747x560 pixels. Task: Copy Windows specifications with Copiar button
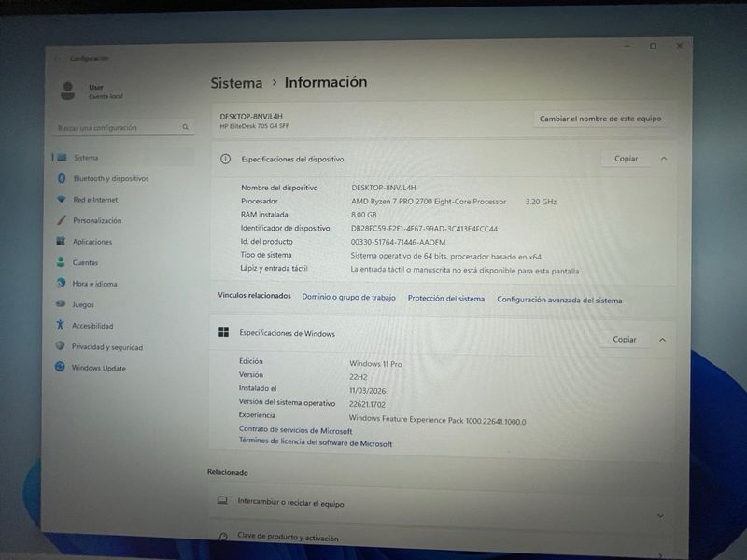[x=624, y=339]
